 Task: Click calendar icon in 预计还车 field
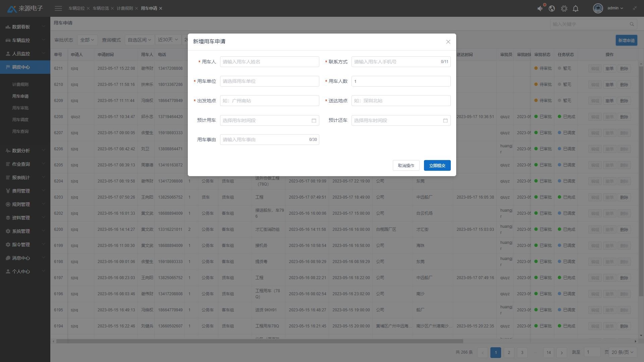(445, 120)
